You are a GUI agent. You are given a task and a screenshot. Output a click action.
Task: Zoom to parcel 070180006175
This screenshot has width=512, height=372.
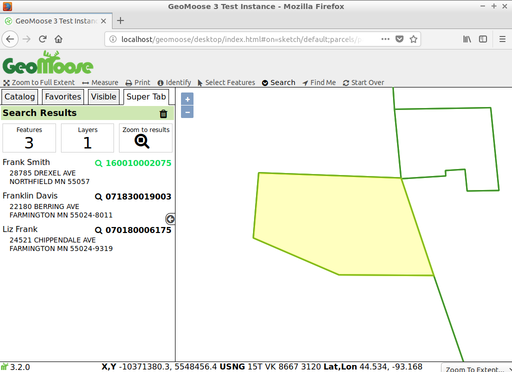133,230
